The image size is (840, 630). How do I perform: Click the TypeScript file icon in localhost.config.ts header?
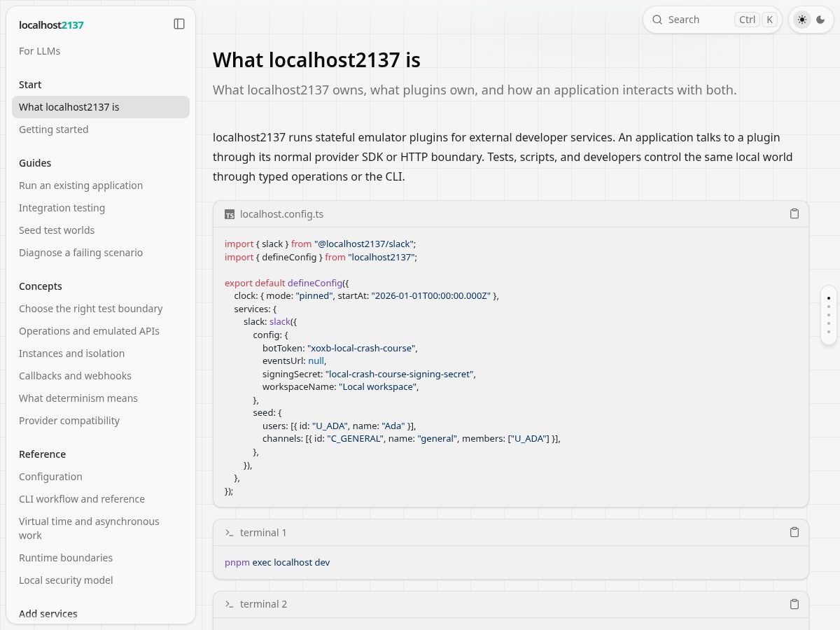click(x=230, y=214)
